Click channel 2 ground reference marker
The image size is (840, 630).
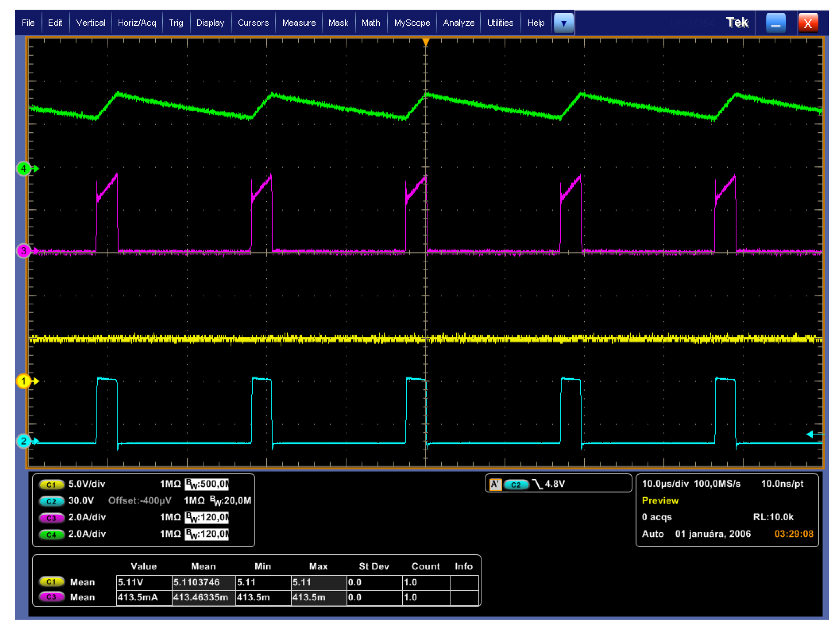tap(24, 441)
